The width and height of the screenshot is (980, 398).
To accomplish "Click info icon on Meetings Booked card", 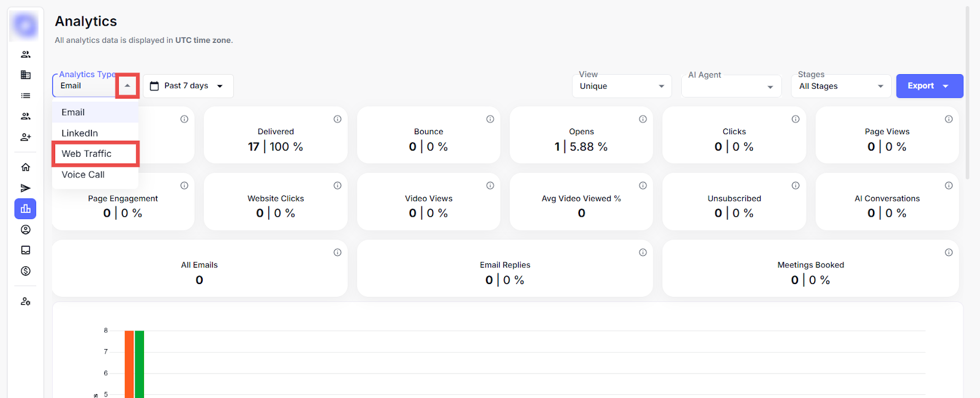I will tap(948, 252).
